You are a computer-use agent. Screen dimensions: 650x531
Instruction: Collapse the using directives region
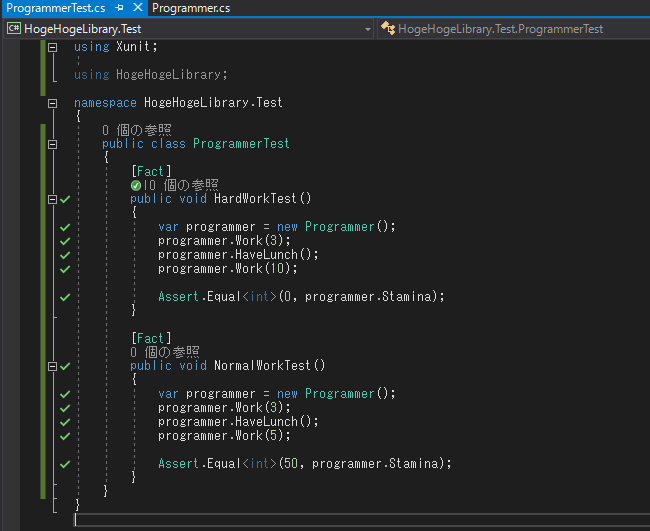pos(52,47)
